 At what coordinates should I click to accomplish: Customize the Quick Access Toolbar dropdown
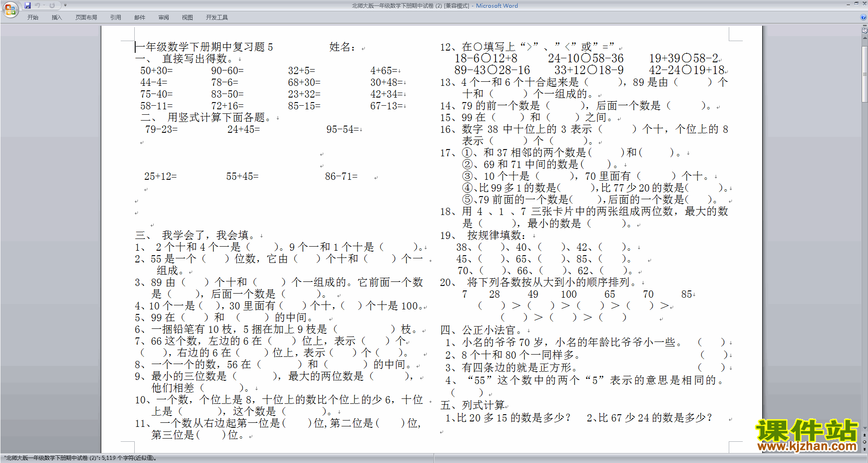[65, 5]
